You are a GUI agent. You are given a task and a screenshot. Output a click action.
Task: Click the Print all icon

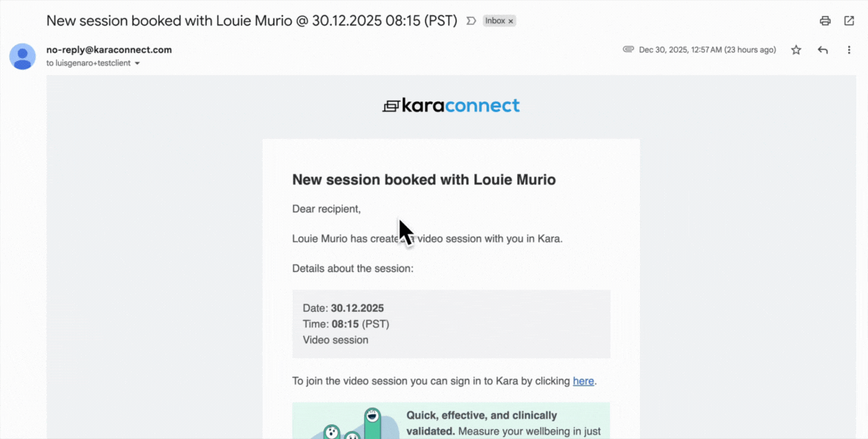click(825, 21)
